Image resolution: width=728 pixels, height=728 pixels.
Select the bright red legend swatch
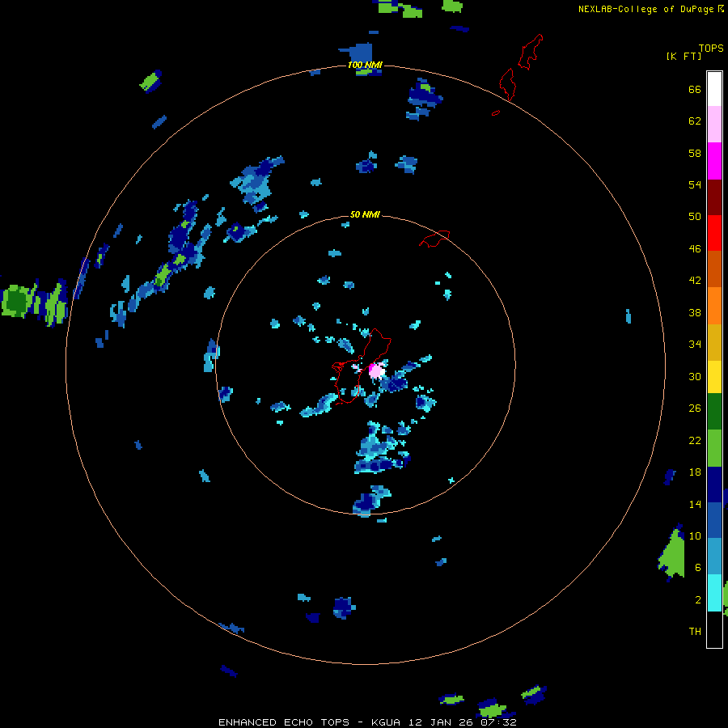point(714,233)
